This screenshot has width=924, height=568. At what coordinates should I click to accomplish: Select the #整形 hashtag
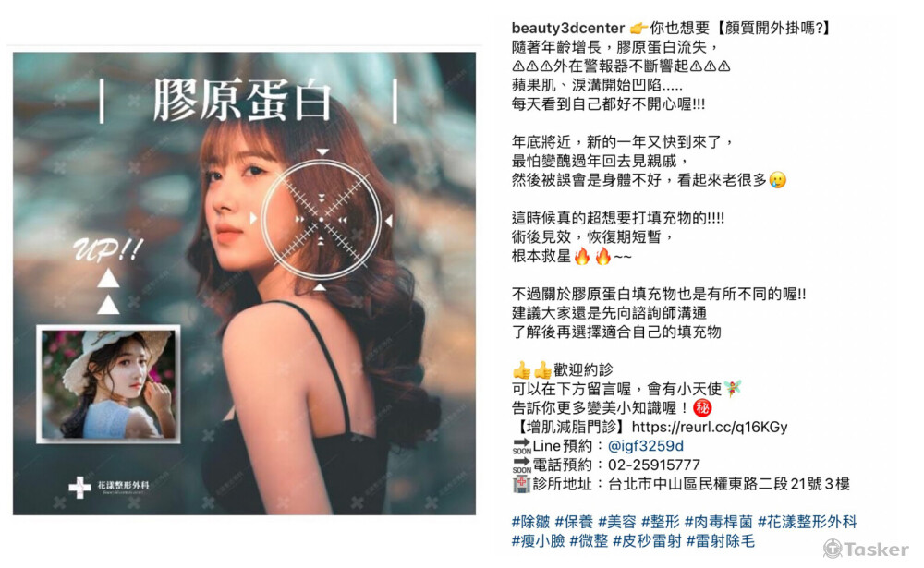660,522
